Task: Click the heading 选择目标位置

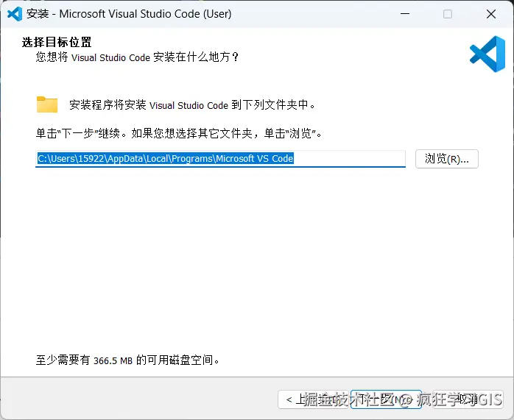Action: click(57, 42)
